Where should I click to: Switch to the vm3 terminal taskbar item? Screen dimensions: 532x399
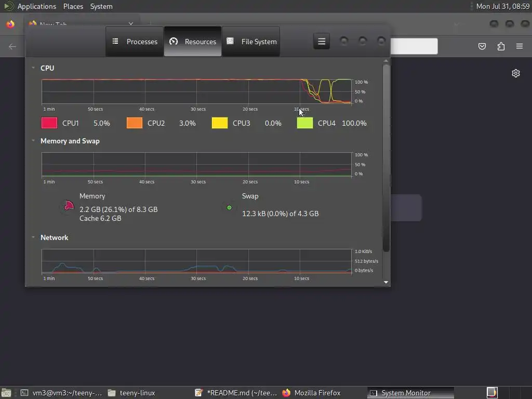pyautogui.click(x=61, y=393)
